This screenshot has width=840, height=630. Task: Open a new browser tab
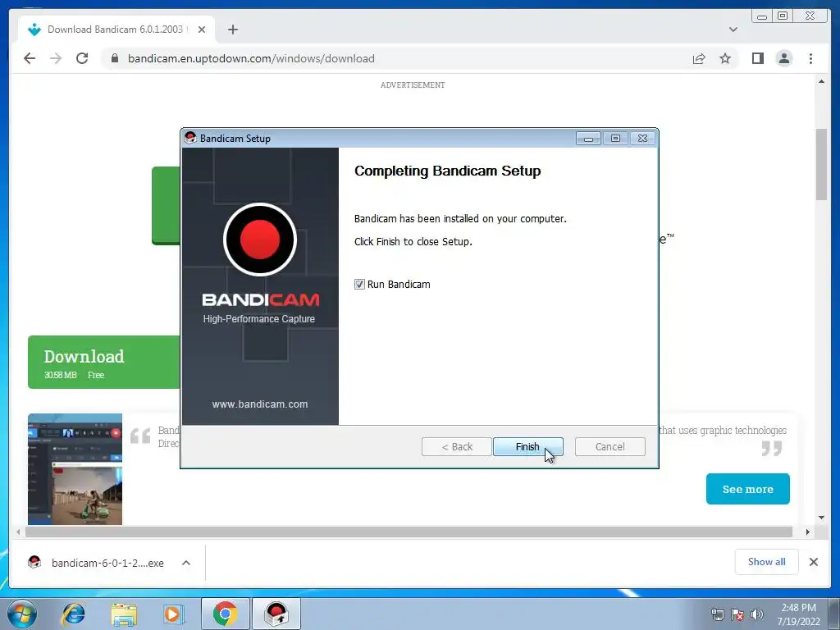(x=232, y=30)
